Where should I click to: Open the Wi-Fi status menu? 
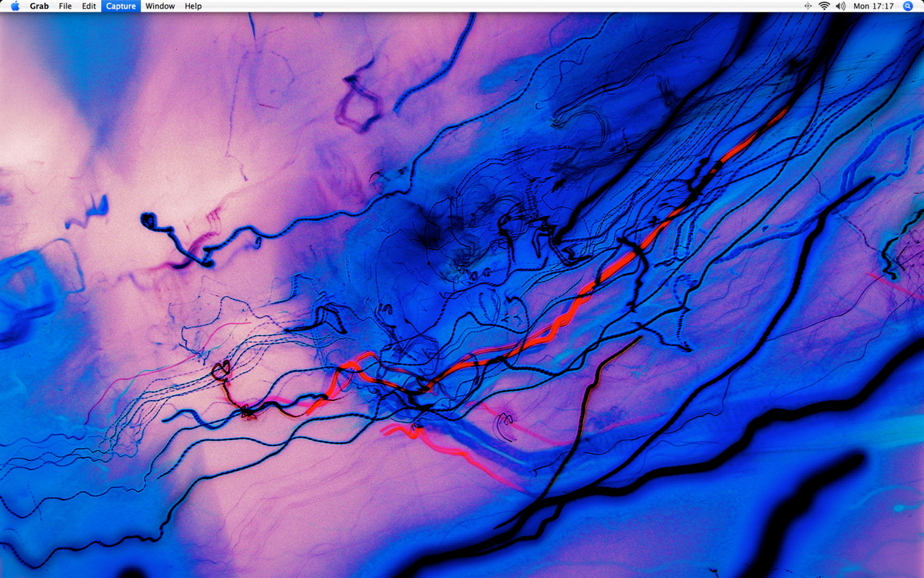(x=824, y=6)
